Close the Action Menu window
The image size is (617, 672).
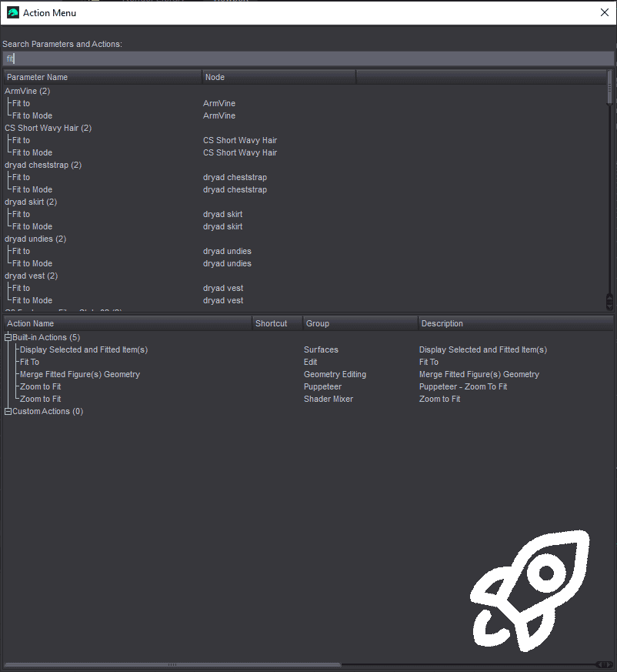[605, 12]
